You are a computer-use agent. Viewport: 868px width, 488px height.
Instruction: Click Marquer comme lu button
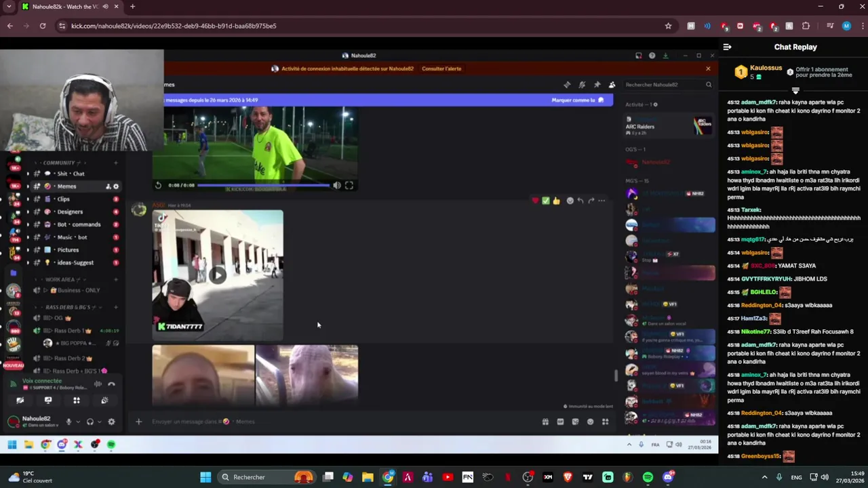pyautogui.click(x=578, y=100)
